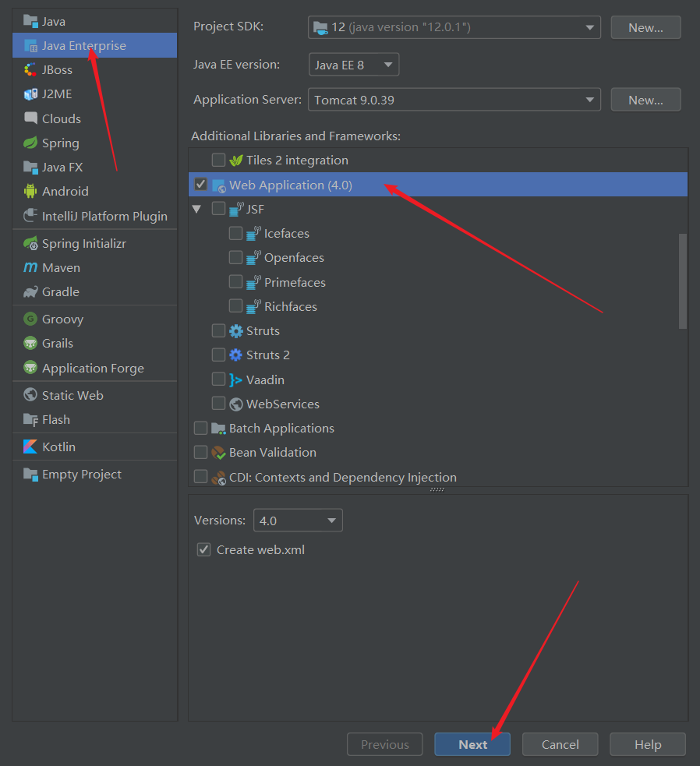Click the Flash folder icon

(x=30, y=419)
